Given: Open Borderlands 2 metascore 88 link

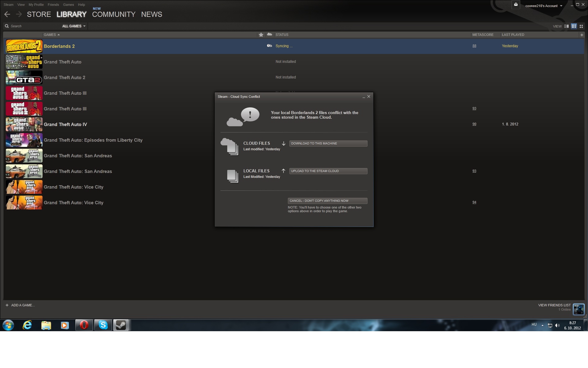Looking at the screenshot, I should click(x=474, y=46).
